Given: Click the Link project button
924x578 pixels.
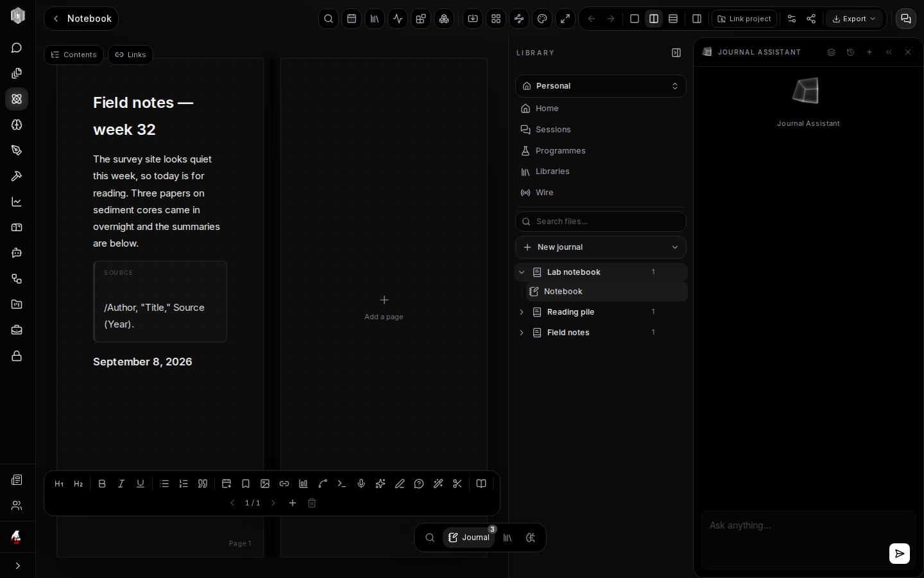Looking at the screenshot, I should 744,19.
